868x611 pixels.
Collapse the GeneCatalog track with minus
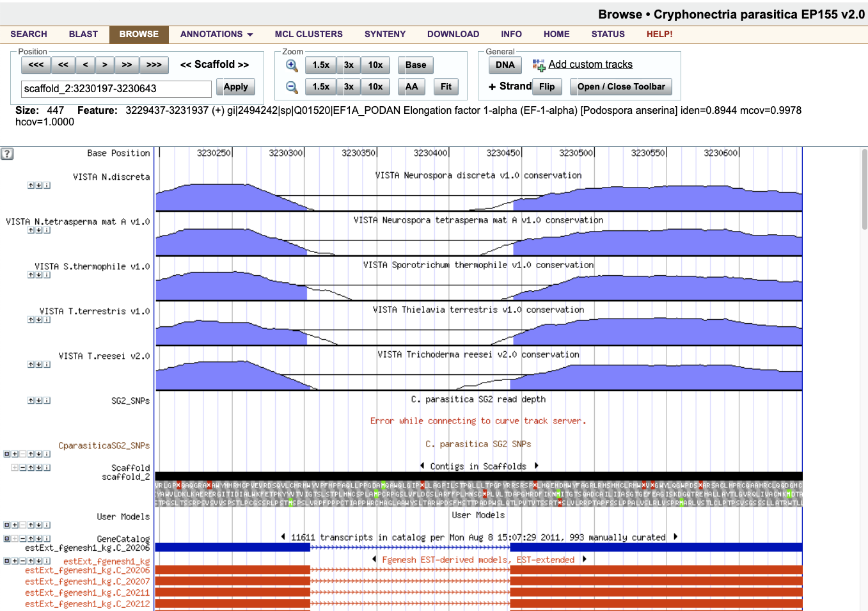coord(23,539)
